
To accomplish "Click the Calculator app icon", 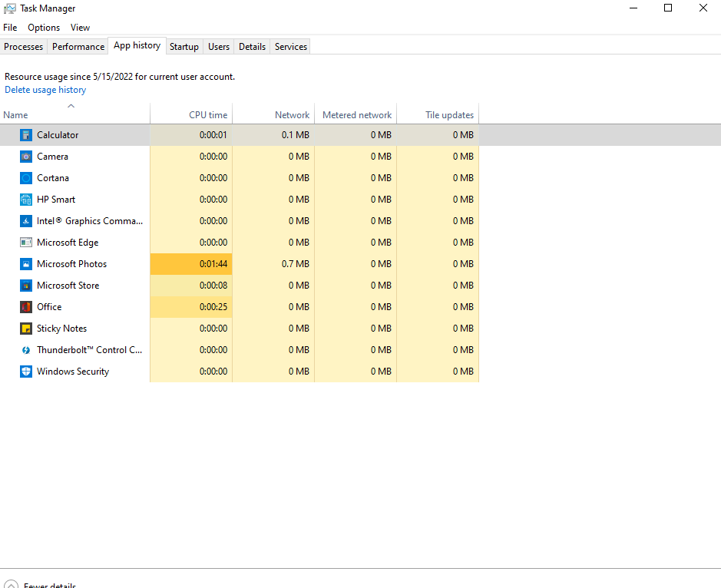I will click(26, 135).
